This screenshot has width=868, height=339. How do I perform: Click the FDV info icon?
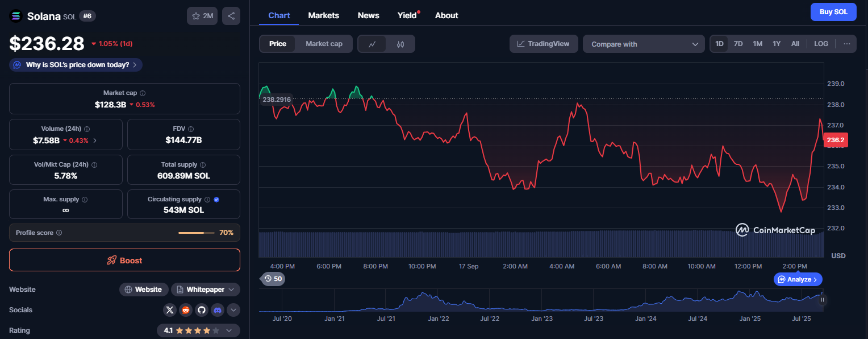point(191,129)
